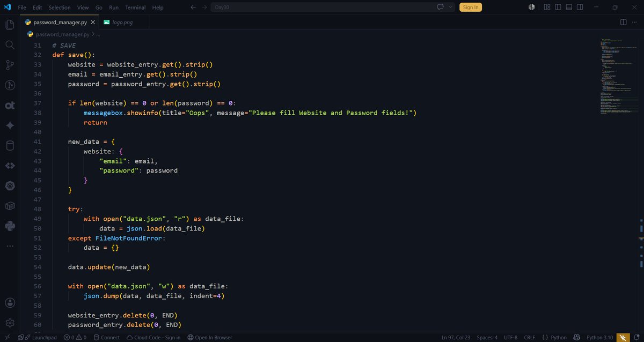Click line number 32 in gutter

37,55
